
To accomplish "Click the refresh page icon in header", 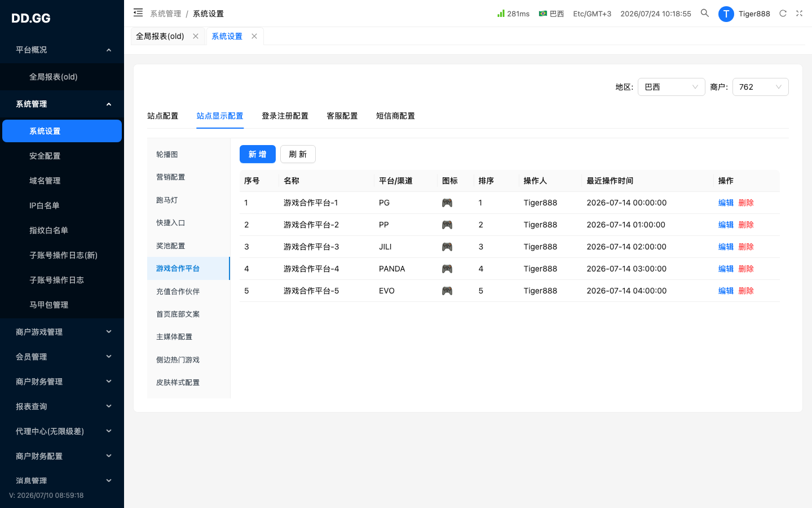I will 783,14.
